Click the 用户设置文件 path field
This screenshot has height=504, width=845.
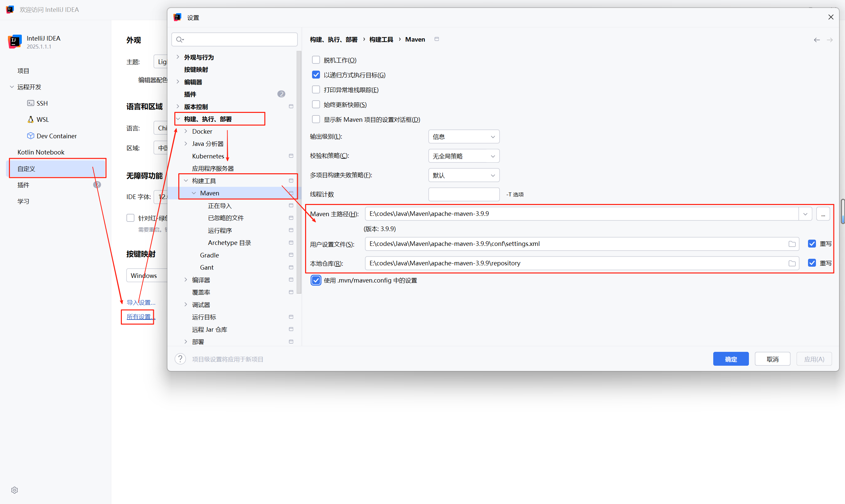pos(582,244)
